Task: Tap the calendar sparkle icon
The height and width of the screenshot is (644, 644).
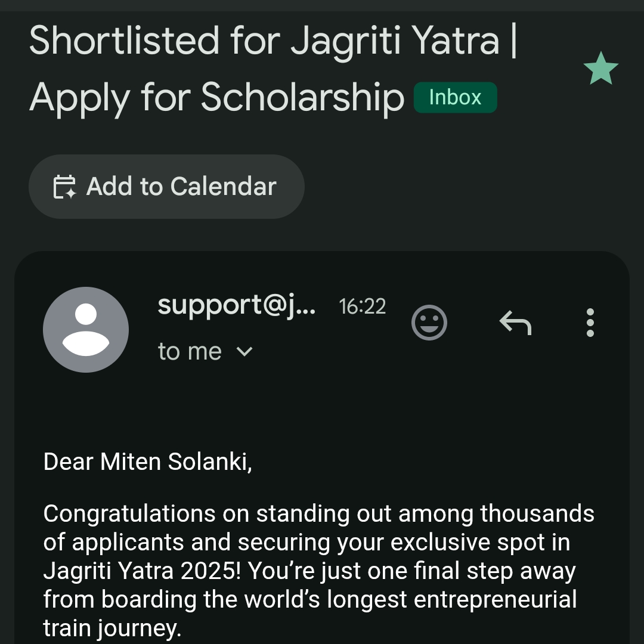Action: pos(64,187)
